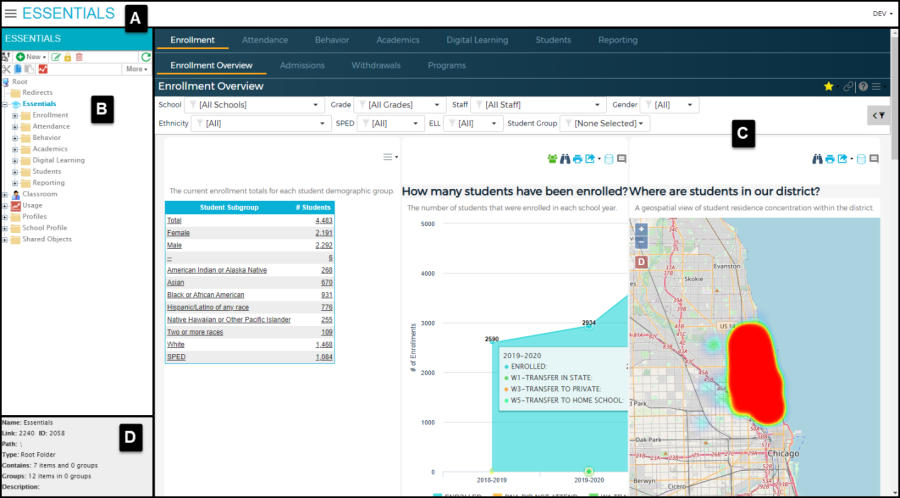Click the red trash delete icon
This screenshot has height=498, width=900.
click(79, 57)
